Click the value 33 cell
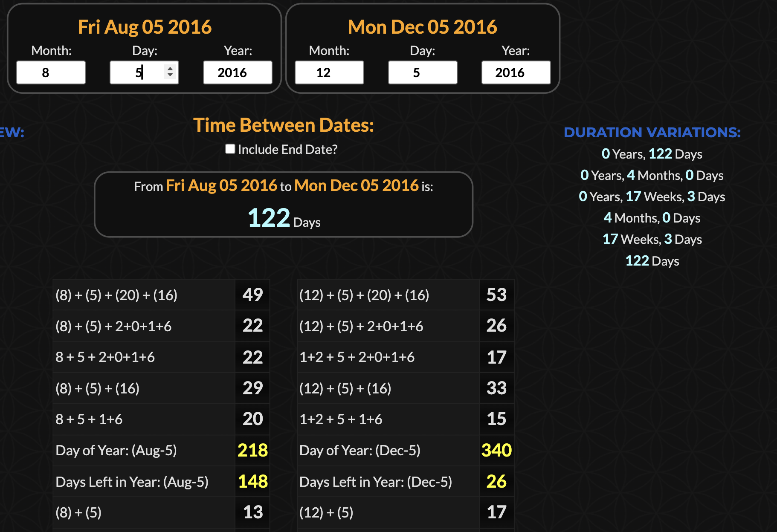This screenshot has width=777, height=532. coord(497,388)
